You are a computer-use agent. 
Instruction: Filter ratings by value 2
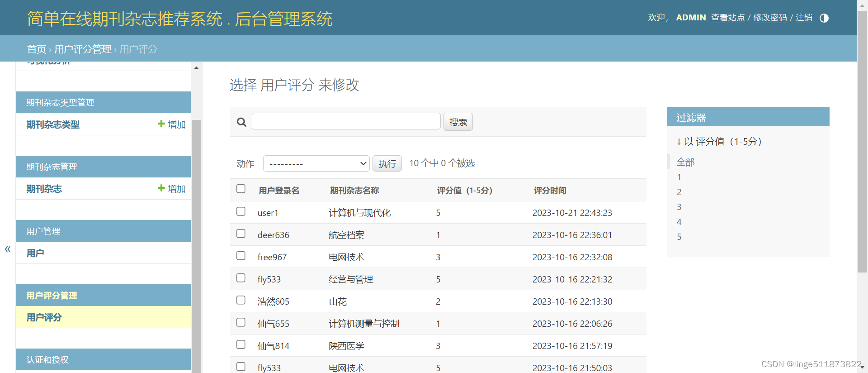[679, 192]
